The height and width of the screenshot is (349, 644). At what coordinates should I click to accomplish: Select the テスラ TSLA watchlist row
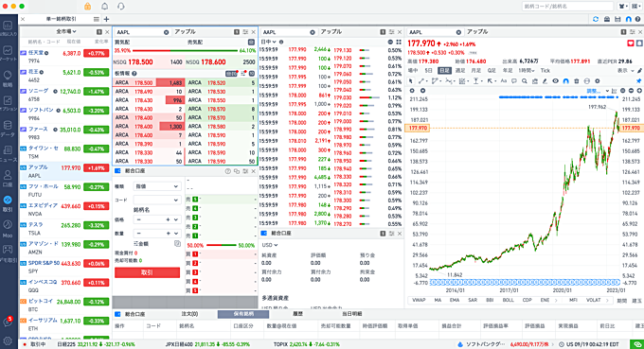(65, 229)
